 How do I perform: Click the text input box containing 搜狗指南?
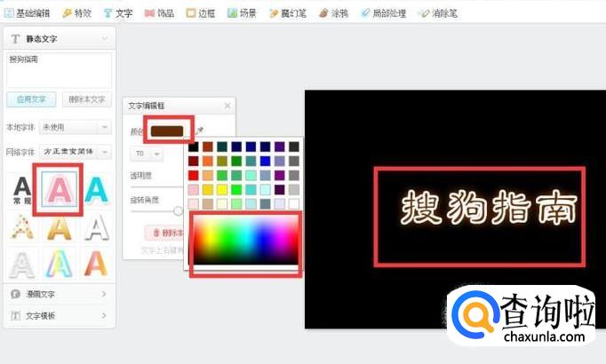pos(60,70)
